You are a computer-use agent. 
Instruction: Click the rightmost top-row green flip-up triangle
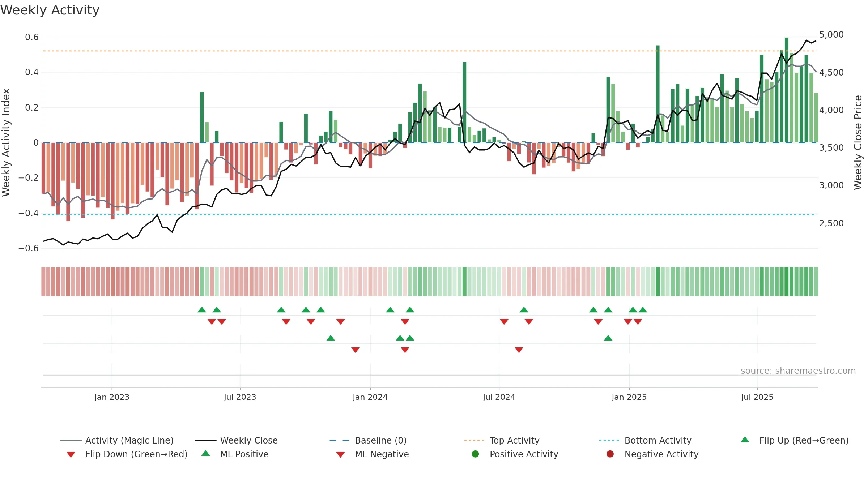[x=643, y=310]
